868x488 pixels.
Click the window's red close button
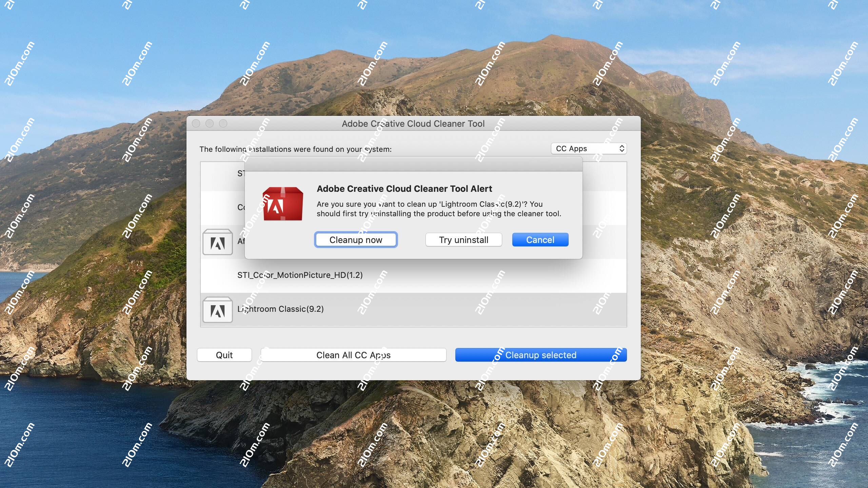(x=196, y=123)
